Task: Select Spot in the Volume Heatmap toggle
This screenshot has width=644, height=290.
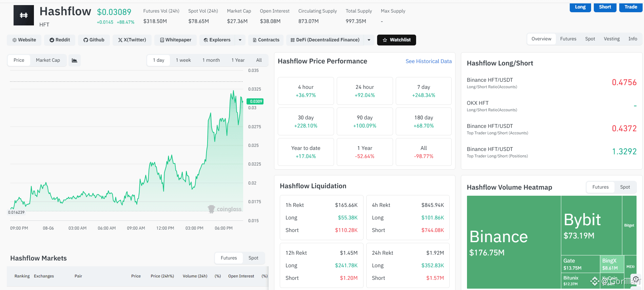Action: pyautogui.click(x=625, y=187)
